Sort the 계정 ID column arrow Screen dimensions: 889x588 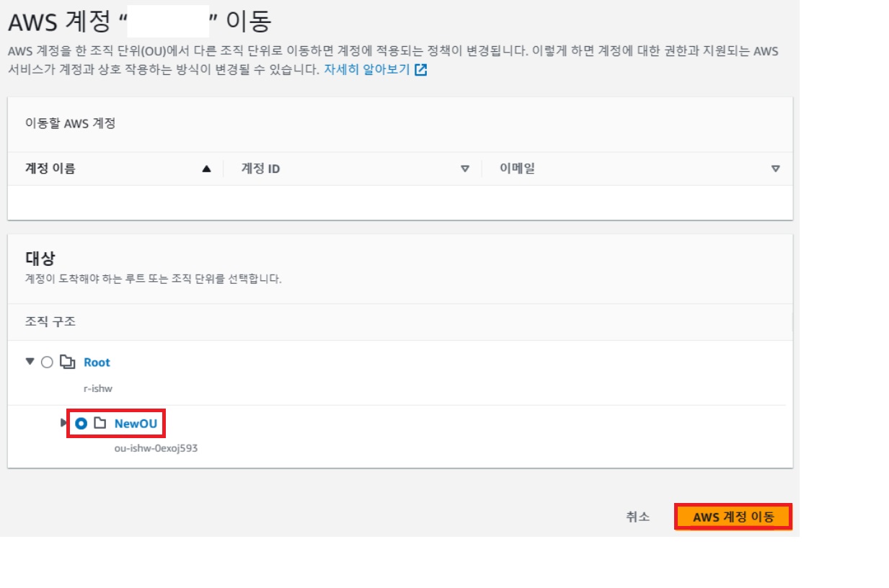point(465,169)
